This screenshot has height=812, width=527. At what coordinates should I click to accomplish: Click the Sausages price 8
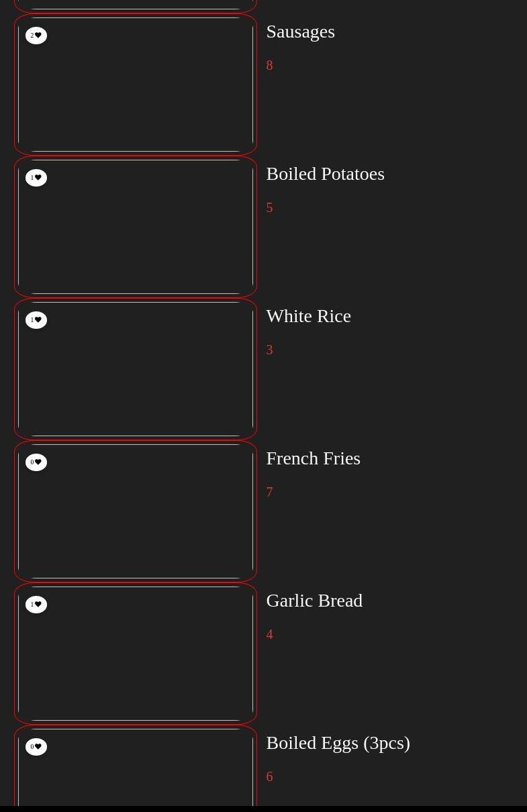coord(269,65)
